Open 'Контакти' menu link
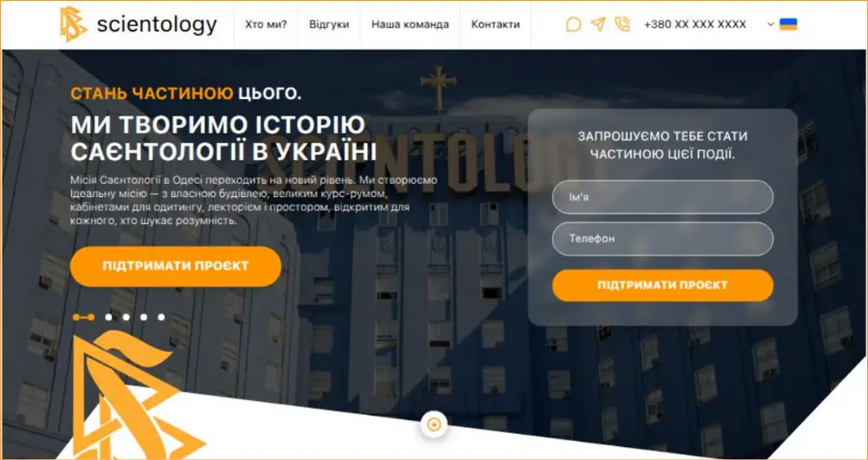868x460 pixels. tap(496, 24)
